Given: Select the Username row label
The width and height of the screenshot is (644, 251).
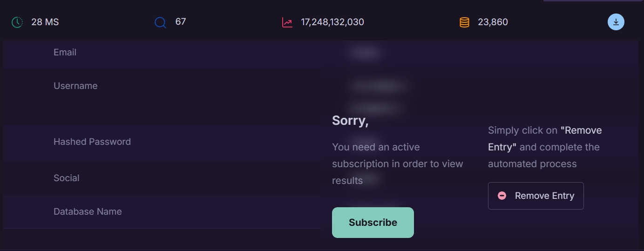Looking at the screenshot, I should [75, 86].
